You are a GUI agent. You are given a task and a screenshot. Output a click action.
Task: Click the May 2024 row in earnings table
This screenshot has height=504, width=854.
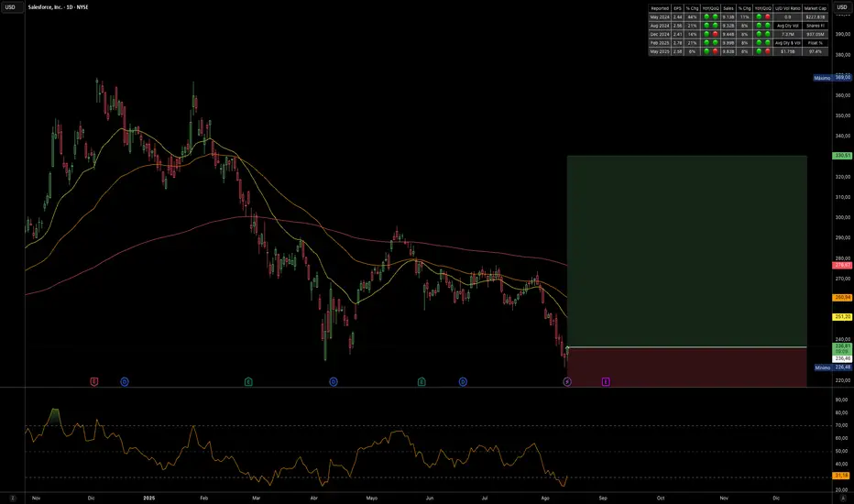tap(738, 16)
